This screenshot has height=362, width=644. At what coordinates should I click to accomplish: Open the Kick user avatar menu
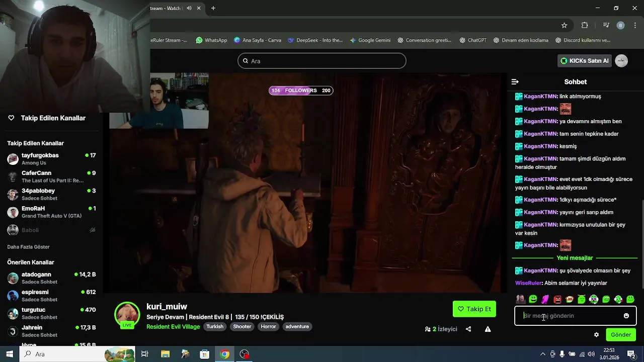pyautogui.click(x=621, y=61)
